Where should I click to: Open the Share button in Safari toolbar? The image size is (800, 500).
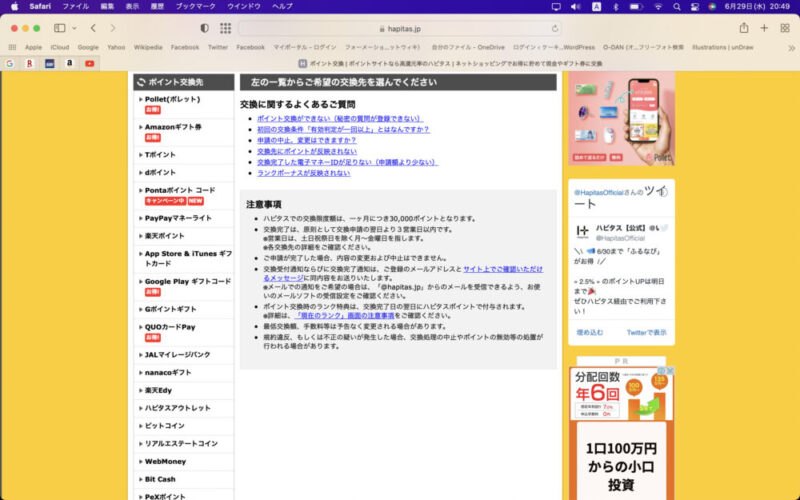pyautogui.click(x=744, y=28)
